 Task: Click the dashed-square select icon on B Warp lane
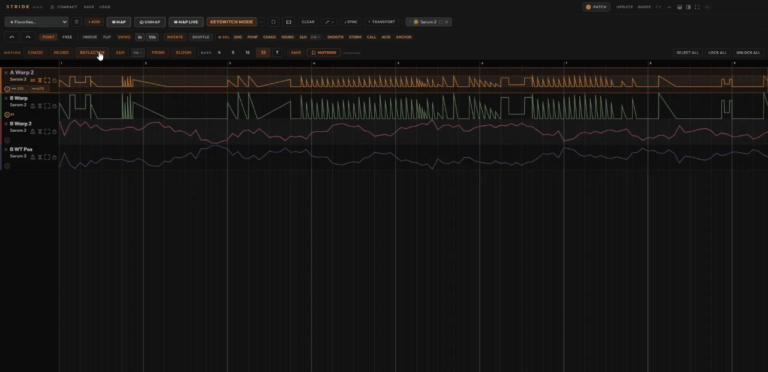click(47, 106)
